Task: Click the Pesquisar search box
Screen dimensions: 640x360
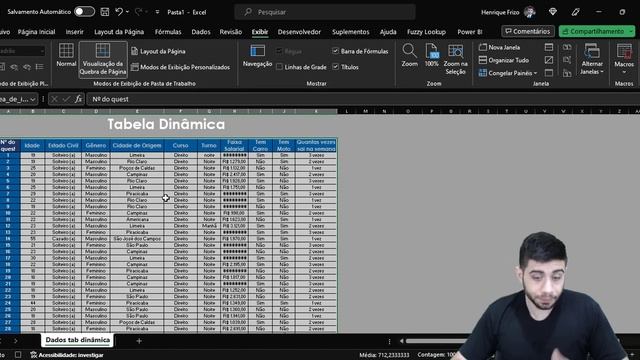Action: tap(325, 12)
